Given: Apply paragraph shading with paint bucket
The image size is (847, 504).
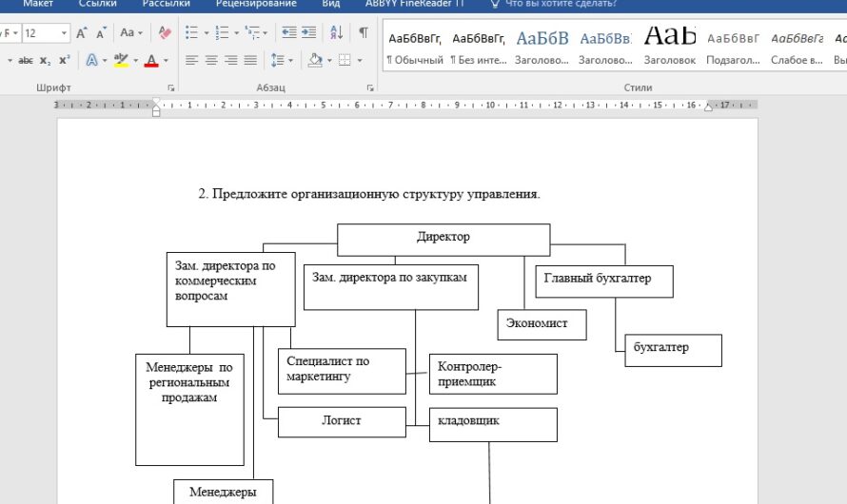Looking at the screenshot, I should 315,60.
